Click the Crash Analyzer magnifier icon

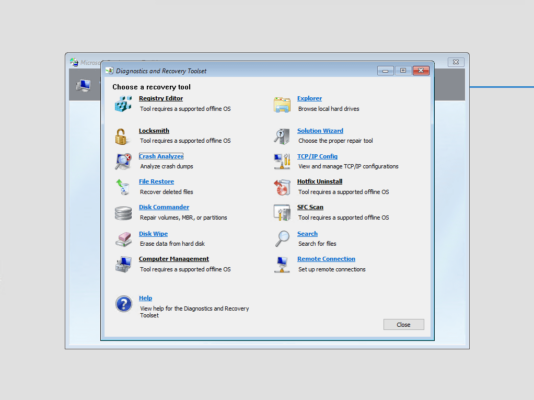click(123, 162)
